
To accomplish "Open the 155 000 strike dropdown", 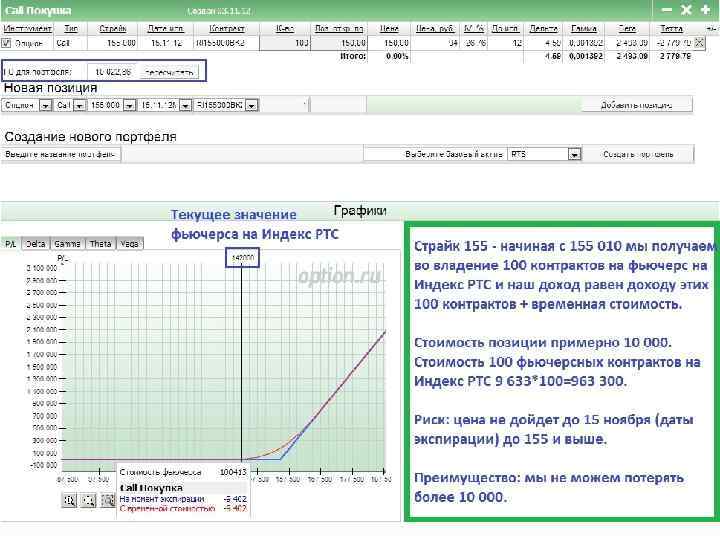I will [129, 106].
